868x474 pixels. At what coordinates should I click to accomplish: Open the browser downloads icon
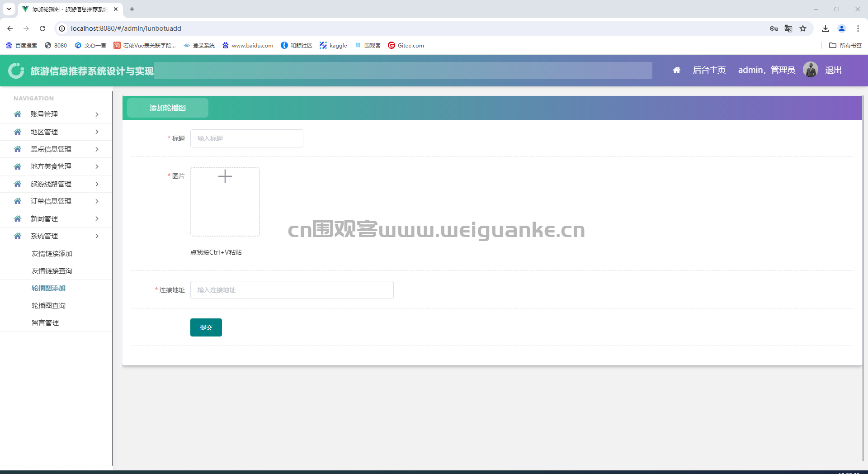click(x=826, y=28)
